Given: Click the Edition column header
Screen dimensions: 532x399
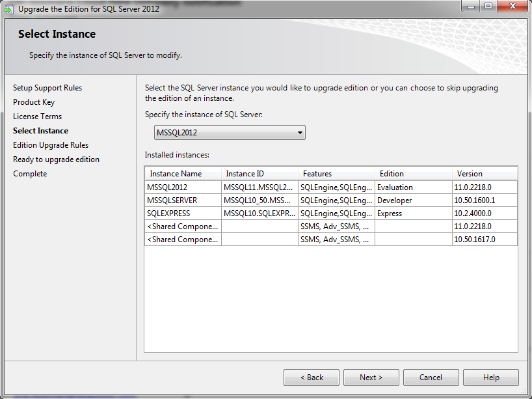Looking at the screenshot, I should [x=414, y=174].
